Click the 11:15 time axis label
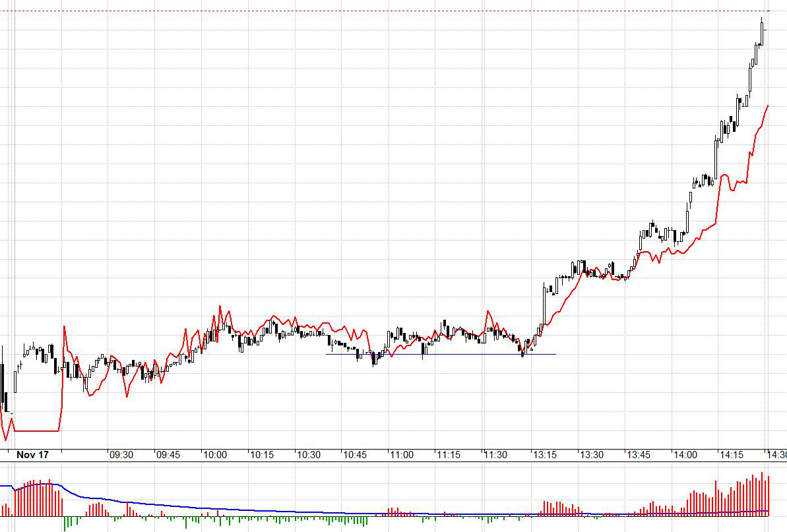Viewport: 787px width, 532px height. (449, 455)
